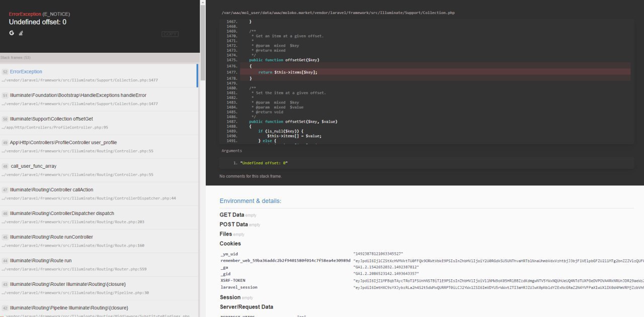644x317 pixels.
Task: Click the XSRF-TOKEN cookie name
Action: 233,280
